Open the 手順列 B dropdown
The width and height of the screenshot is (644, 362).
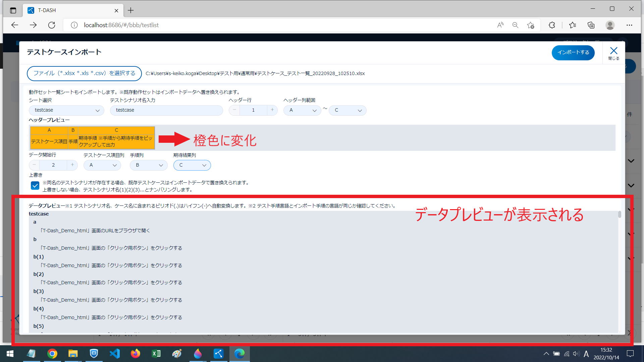point(149,165)
